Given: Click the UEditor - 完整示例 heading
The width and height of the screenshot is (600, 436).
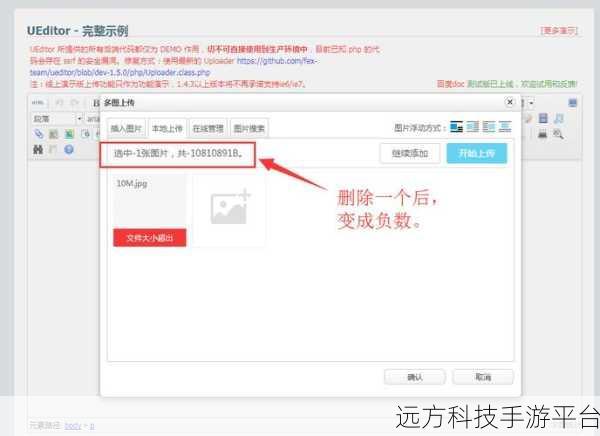Looking at the screenshot, I should (78, 31).
